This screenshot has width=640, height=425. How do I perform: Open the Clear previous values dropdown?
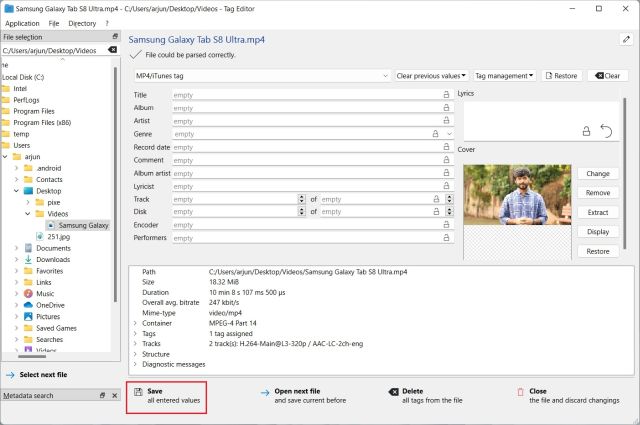pos(431,76)
